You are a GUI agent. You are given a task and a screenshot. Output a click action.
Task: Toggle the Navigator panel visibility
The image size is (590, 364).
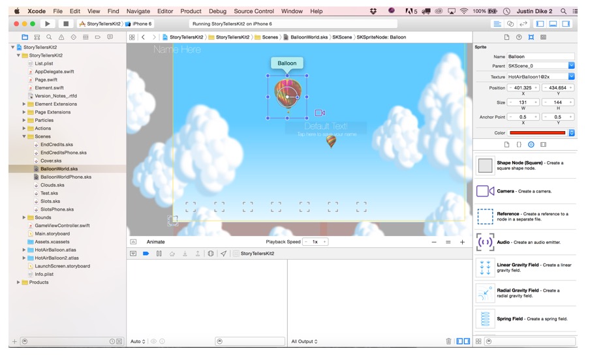[540, 23]
